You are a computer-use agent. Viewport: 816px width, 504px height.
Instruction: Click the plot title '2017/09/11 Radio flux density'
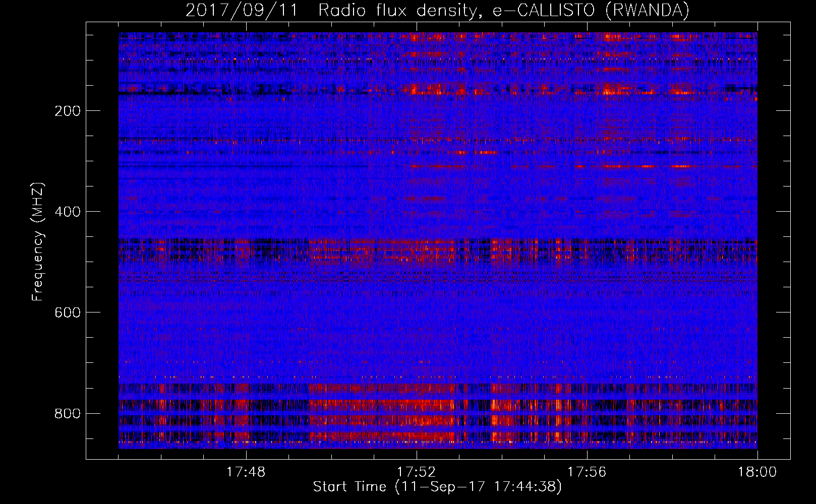[x=437, y=11]
